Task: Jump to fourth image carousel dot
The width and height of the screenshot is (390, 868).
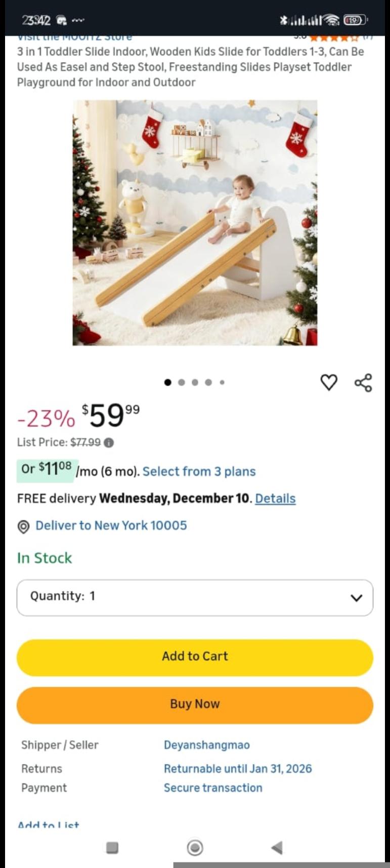Action: (208, 382)
